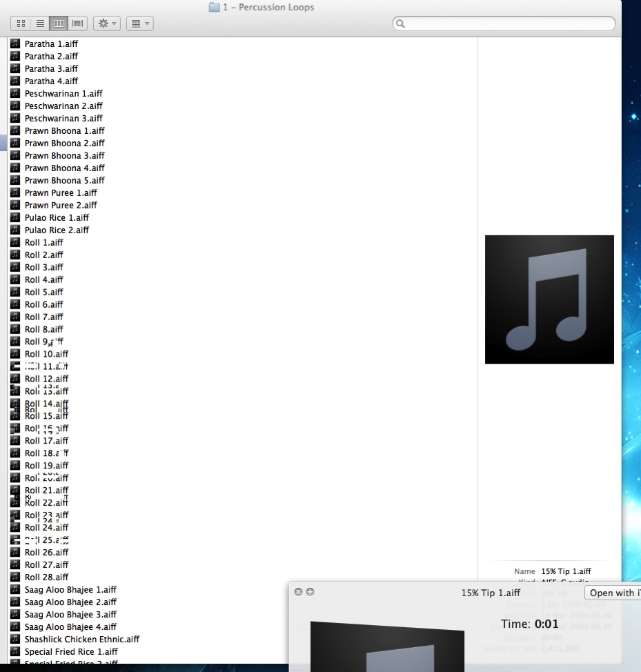The width and height of the screenshot is (641, 672).
Task: Select file Roll 6.aiff
Action: point(43,305)
